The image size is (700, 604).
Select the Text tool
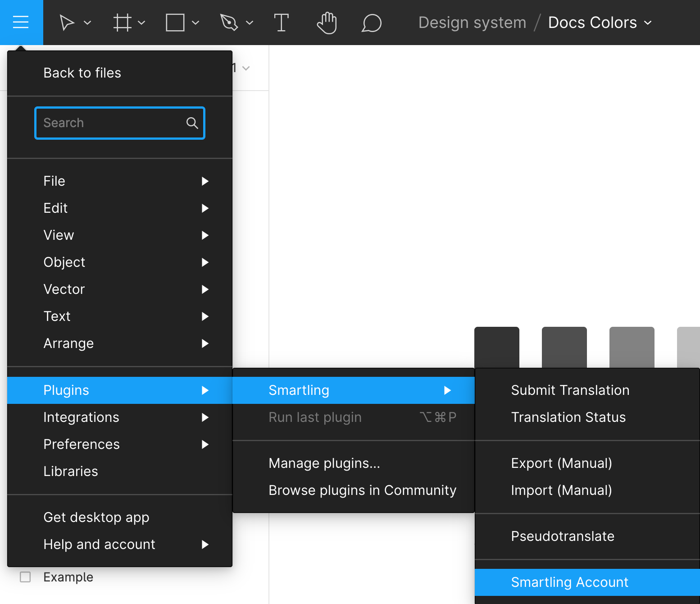click(x=282, y=22)
